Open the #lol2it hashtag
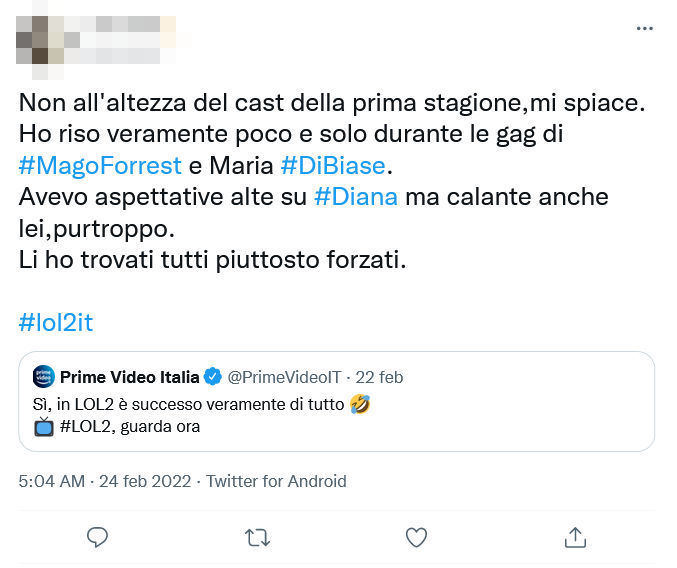 coord(56,323)
